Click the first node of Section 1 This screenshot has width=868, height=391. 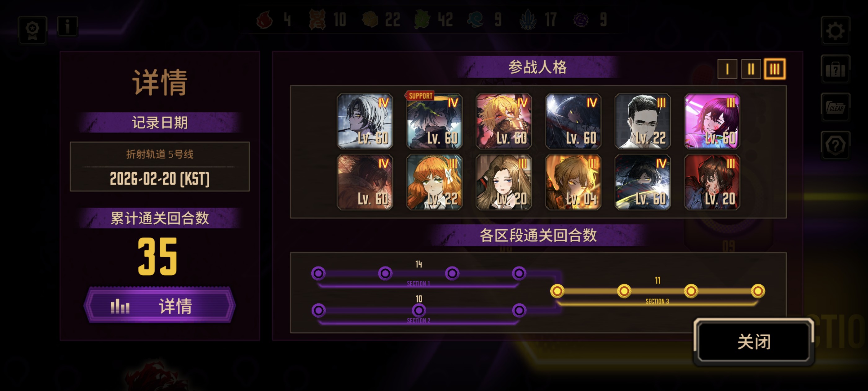pyautogui.click(x=318, y=273)
